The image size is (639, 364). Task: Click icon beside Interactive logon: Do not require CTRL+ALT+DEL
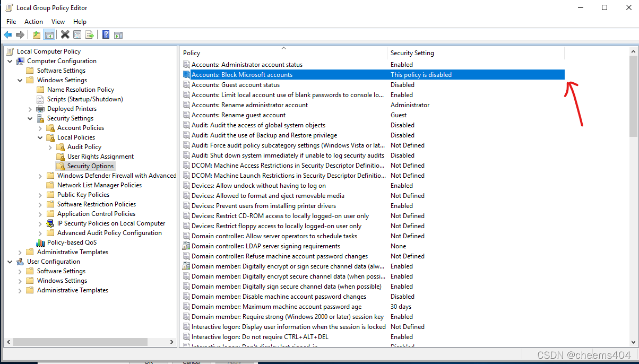point(186,337)
